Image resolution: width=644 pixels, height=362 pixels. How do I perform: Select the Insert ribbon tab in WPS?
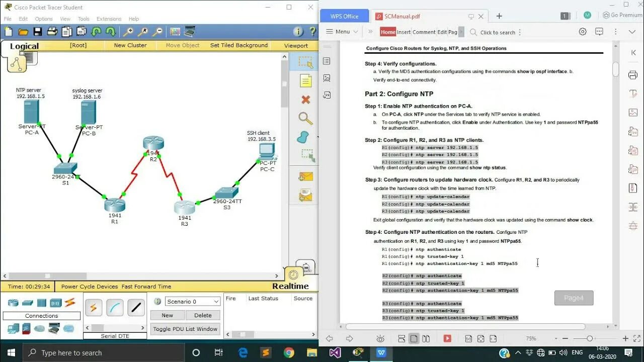[x=404, y=32]
